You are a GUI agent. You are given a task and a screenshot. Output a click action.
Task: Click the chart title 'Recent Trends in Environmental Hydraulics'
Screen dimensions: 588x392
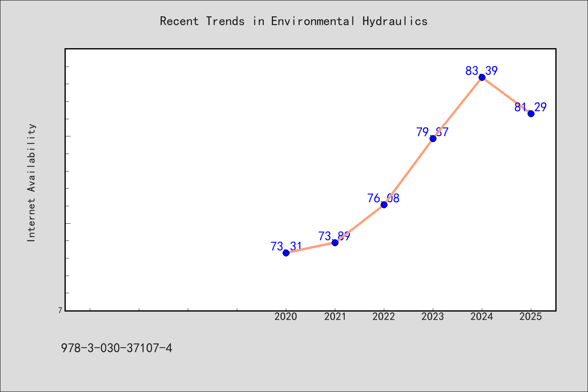click(x=294, y=21)
